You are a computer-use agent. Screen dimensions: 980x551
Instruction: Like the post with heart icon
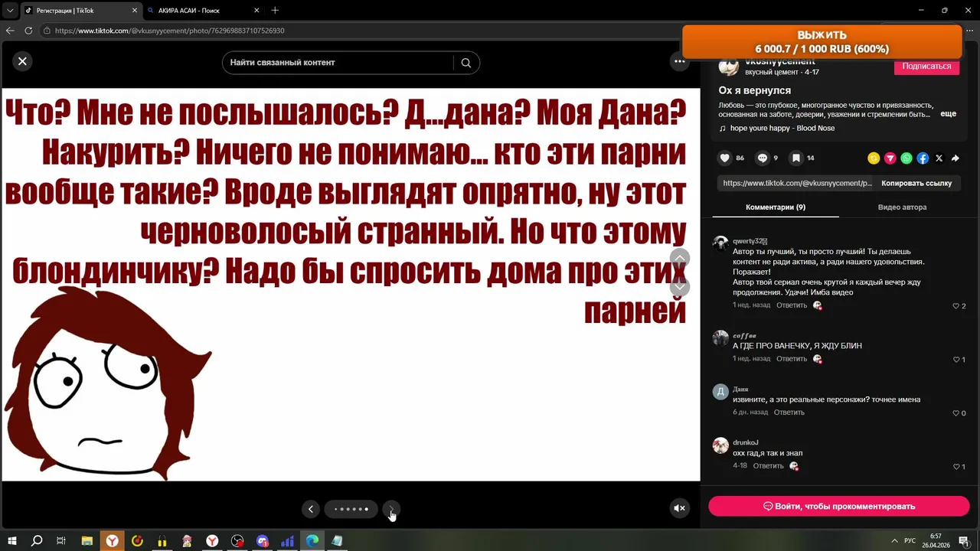(724, 158)
